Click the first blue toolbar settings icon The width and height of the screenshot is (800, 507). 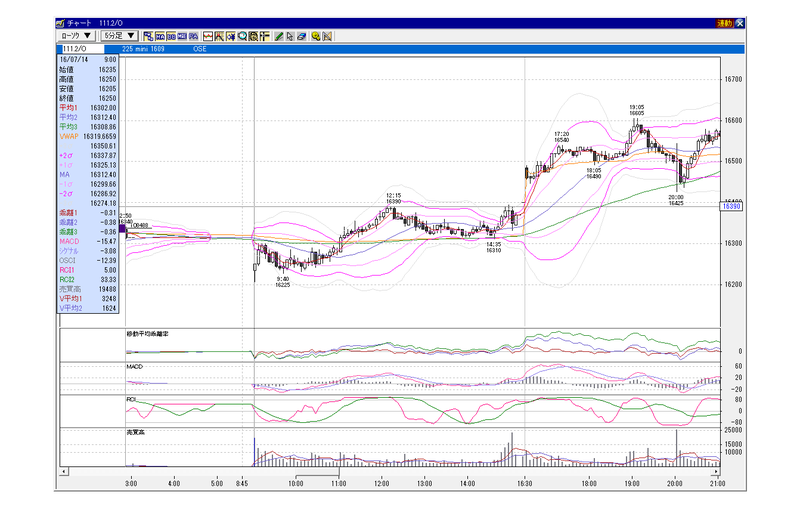(149, 35)
